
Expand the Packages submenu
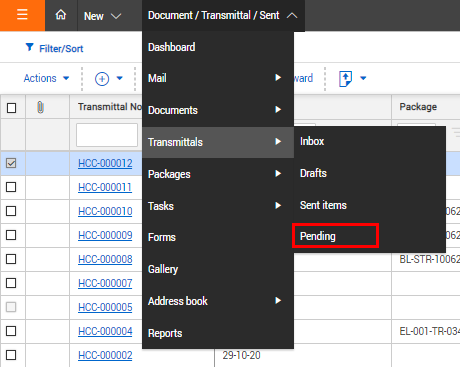[x=278, y=173]
